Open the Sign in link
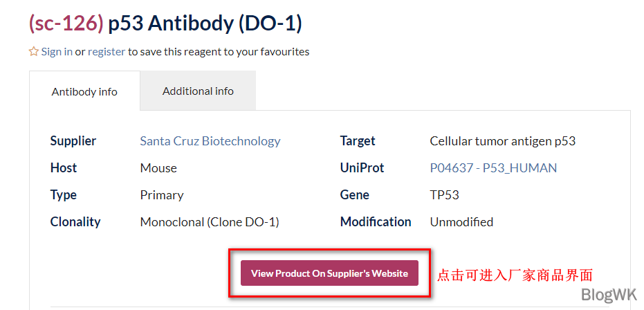The height and width of the screenshot is (310, 644). [57, 52]
